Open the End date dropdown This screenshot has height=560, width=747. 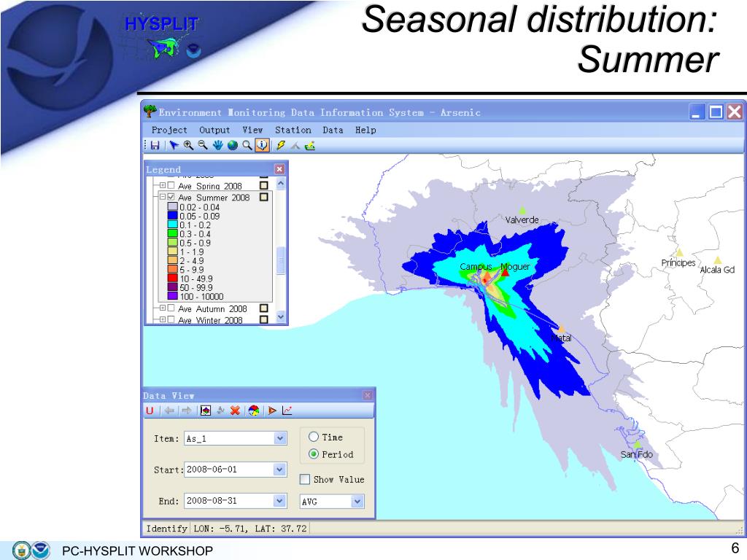tap(280, 501)
